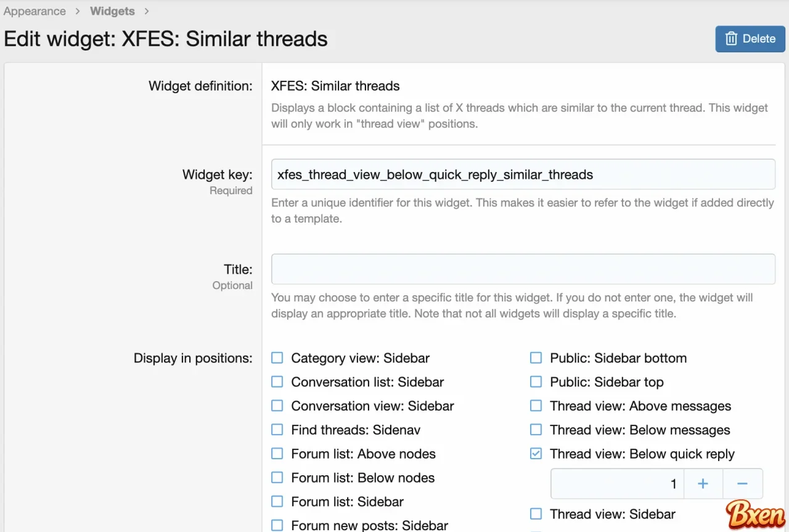Click the Widget key input field

(523, 174)
